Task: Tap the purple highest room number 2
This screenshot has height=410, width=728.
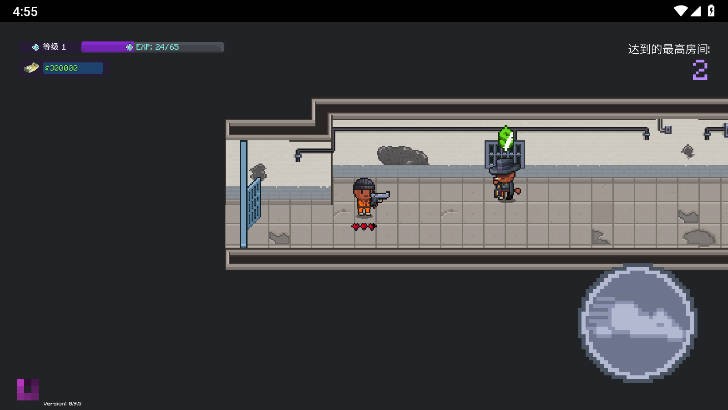Action: pyautogui.click(x=700, y=70)
